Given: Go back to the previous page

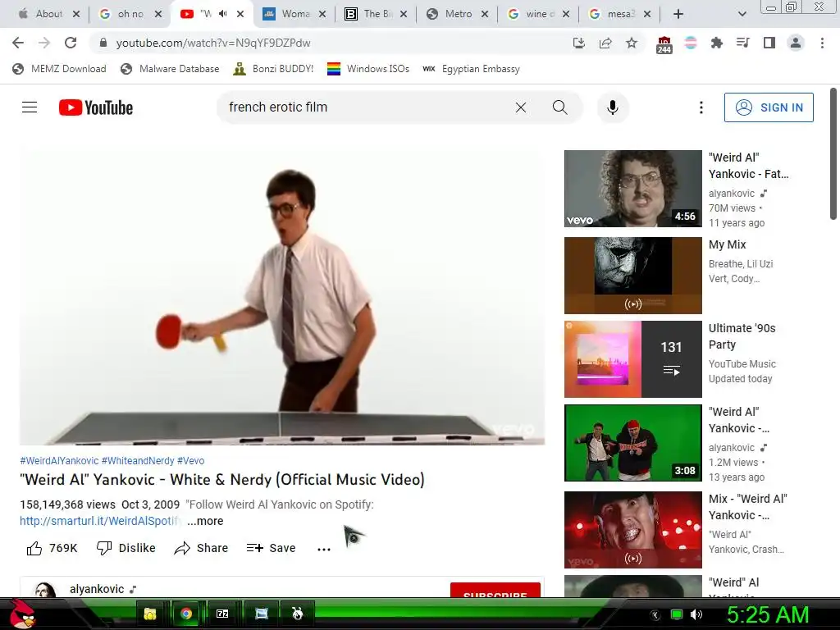Looking at the screenshot, I should pos(18,43).
